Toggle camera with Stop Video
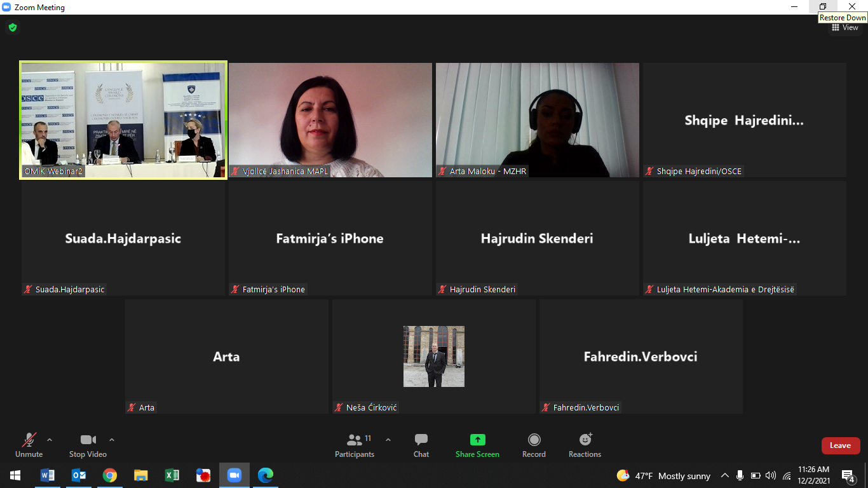 click(88, 445)
